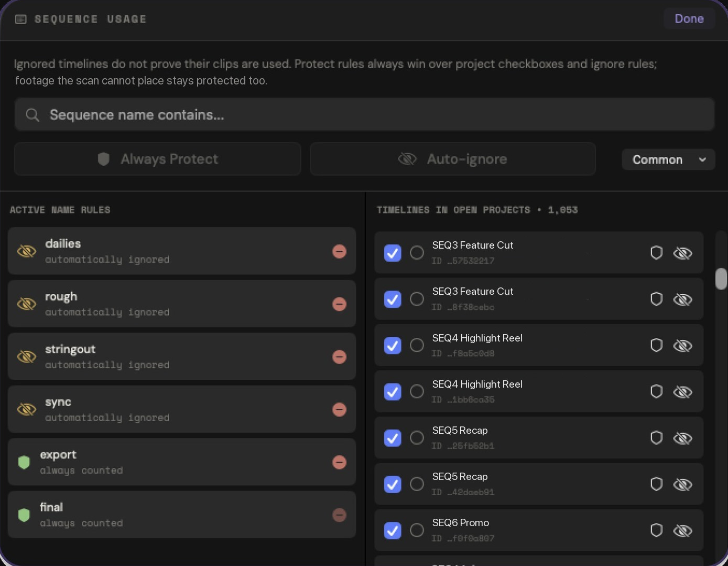This screenshot has width=728, height=566.
Task: Click the timelines list scrollbar thumb
Action: click(721, 279)
